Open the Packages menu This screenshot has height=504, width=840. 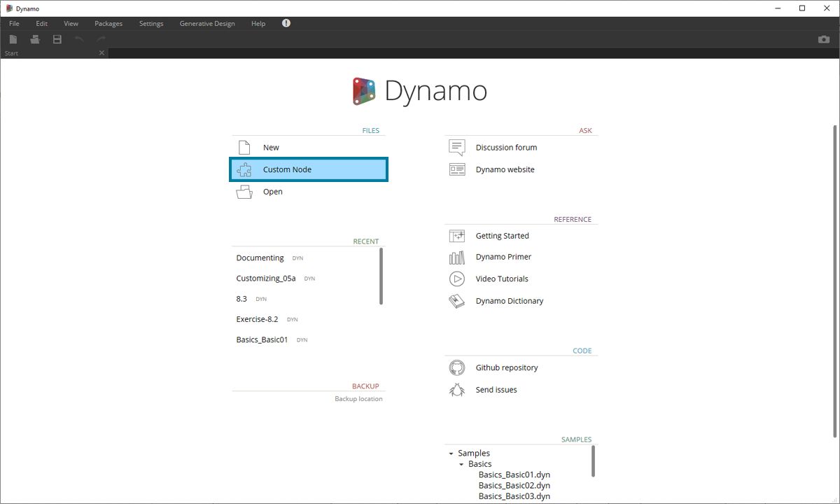point(108,23)
